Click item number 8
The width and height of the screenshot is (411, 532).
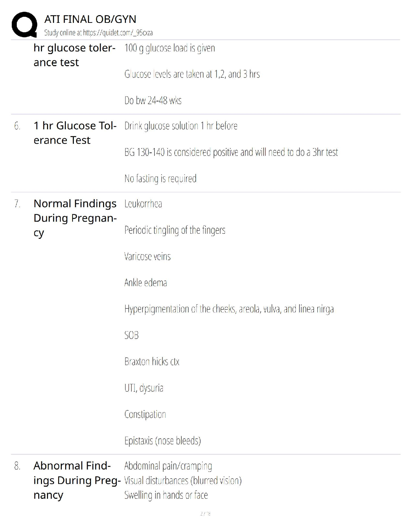(17, 466)
